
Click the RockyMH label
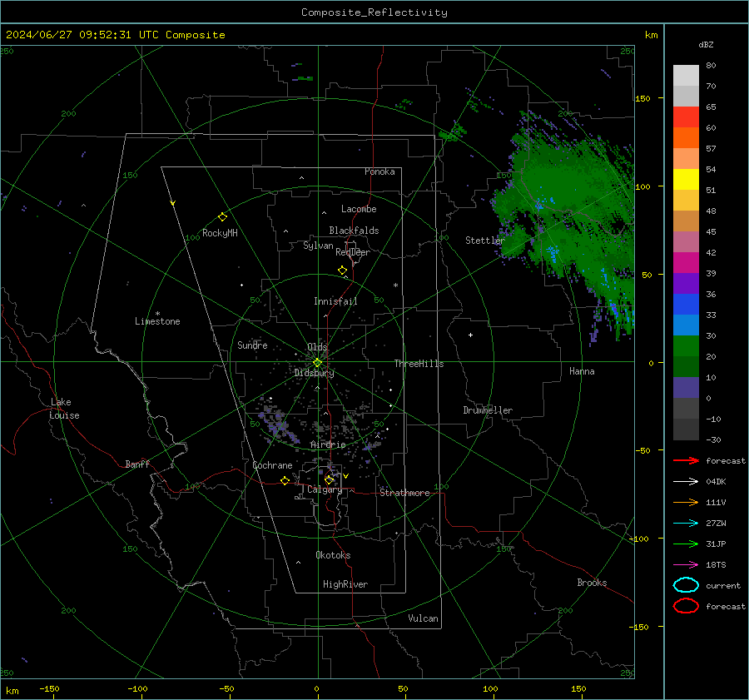tap(220, 233)
